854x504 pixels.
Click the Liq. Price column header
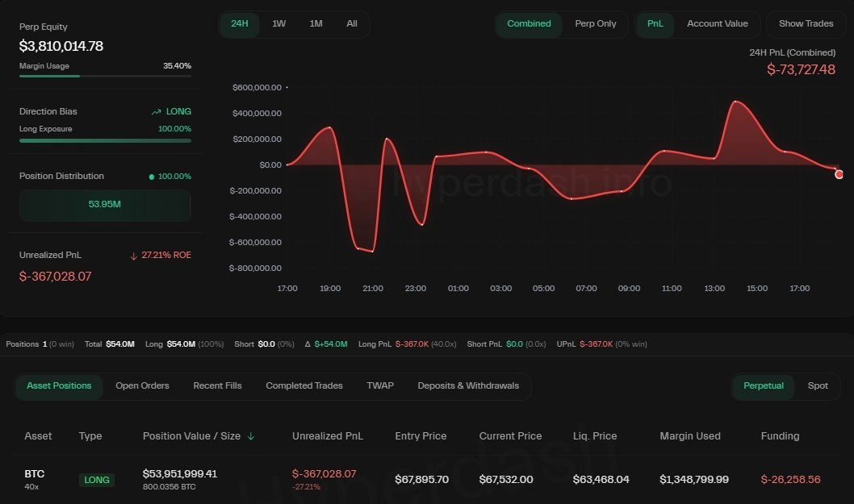[x=595, y=436]
